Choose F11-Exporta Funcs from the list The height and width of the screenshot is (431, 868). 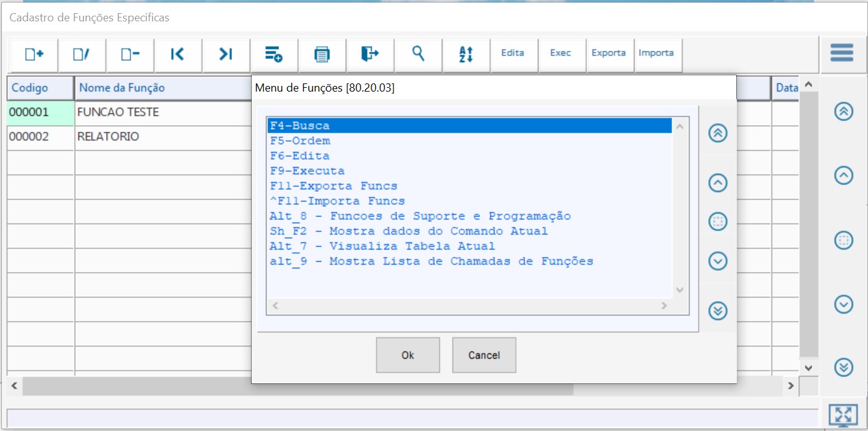333,186
